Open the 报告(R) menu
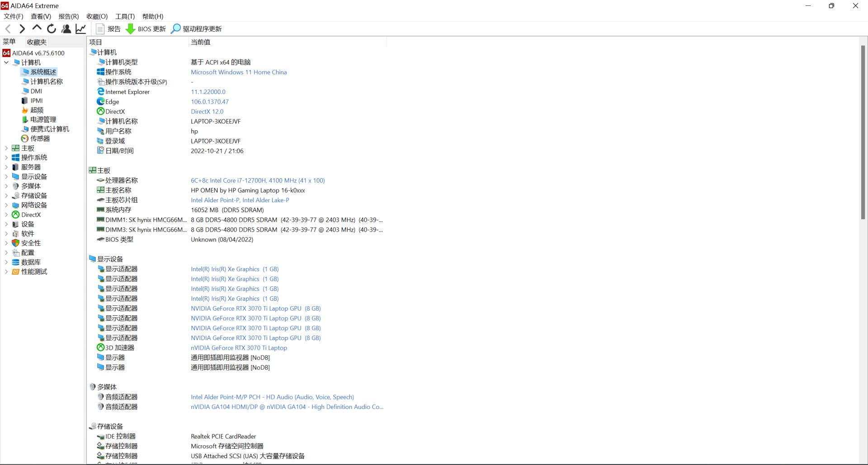The width and height of the screenshot is (868, 465). [x=69, y=16]
